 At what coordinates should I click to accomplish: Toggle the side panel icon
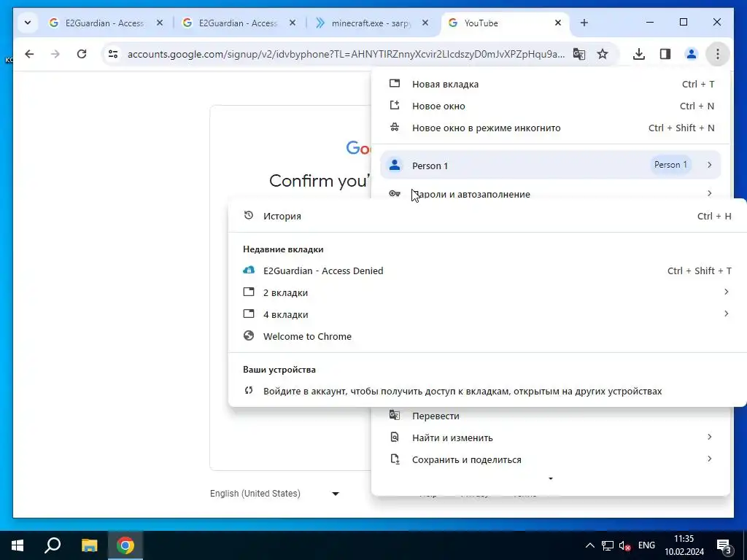click(665, 54)
